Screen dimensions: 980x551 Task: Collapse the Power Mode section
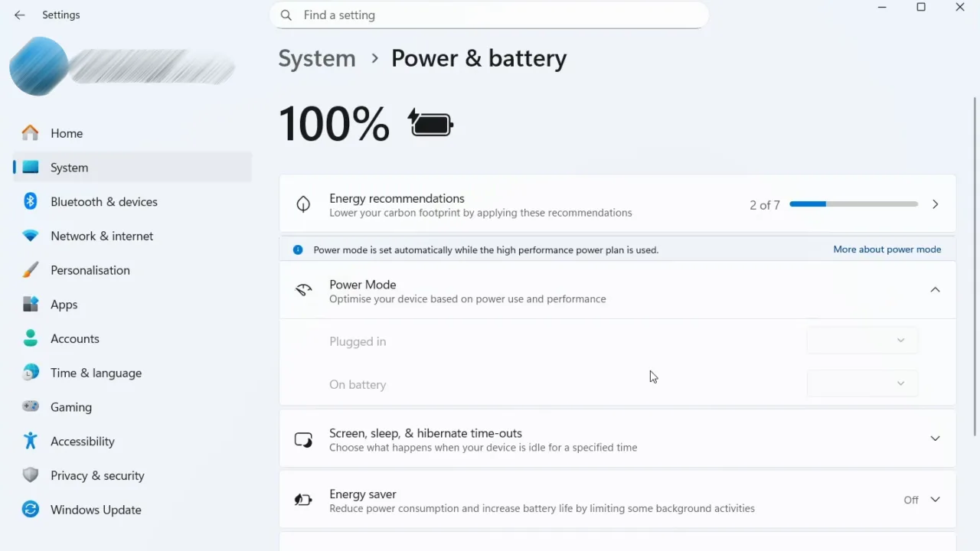pos(935,289)
